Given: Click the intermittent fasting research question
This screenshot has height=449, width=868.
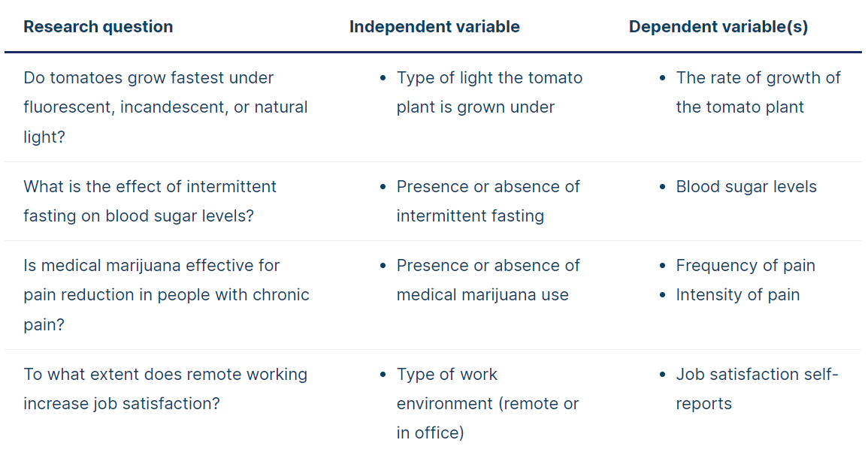Looking at the screenshot, I should (150, 200).
